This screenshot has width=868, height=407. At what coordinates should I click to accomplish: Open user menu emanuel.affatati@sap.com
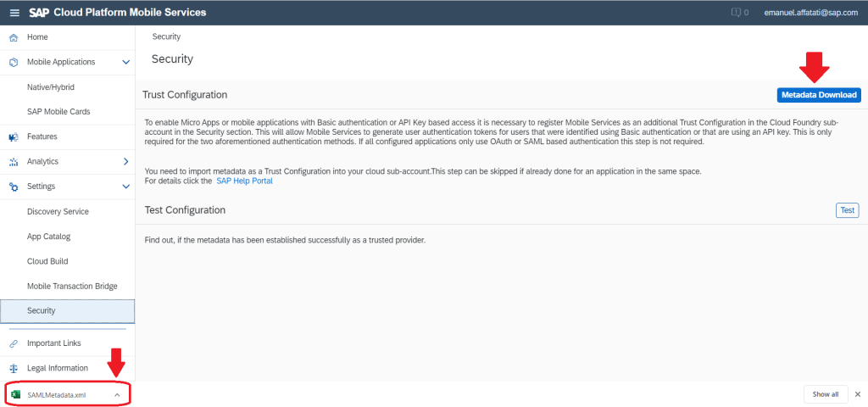click(x=810, y=12)
